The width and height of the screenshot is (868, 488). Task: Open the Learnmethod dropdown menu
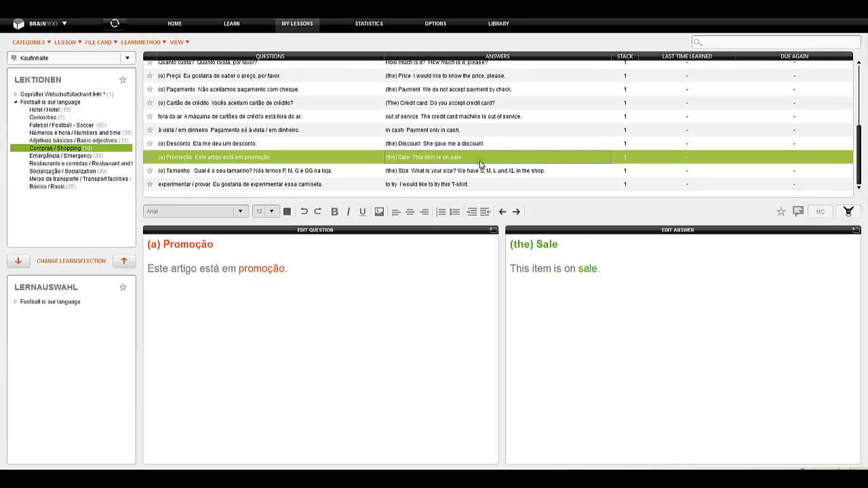tap(144, 42)
